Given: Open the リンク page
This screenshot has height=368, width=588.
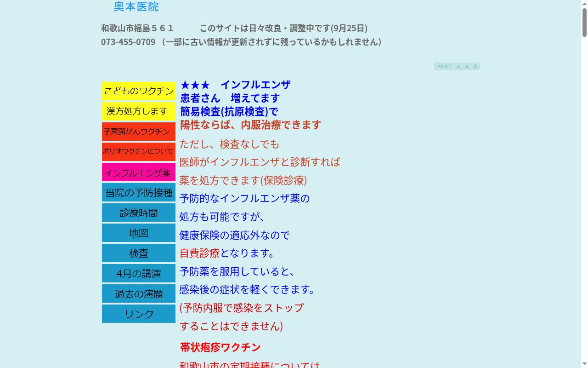Looking at the screenshot, I should click(x=139, y=314).
